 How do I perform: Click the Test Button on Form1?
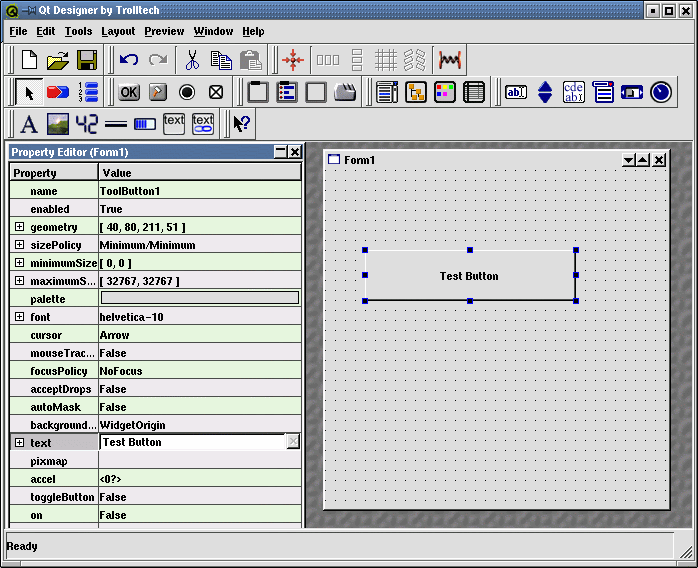point(470,276)
